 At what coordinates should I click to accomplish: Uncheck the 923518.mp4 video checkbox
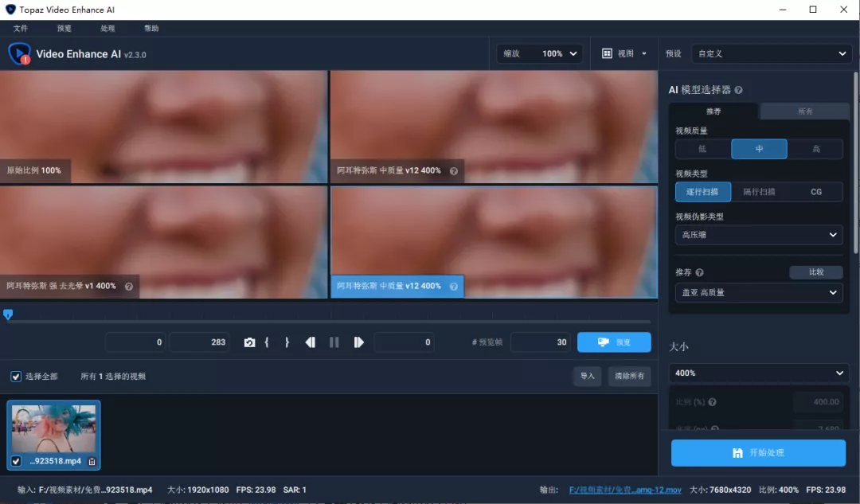(16, 461)
